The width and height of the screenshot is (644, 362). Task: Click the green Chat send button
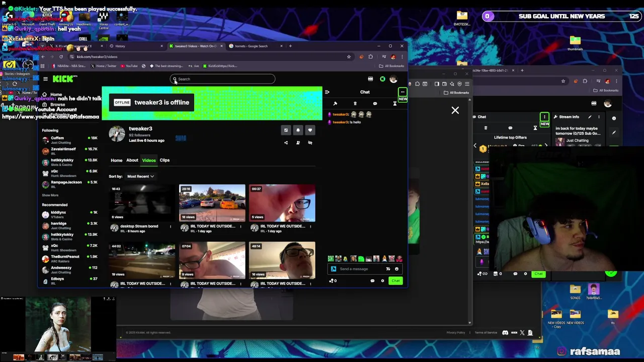(x=395, y=281)
